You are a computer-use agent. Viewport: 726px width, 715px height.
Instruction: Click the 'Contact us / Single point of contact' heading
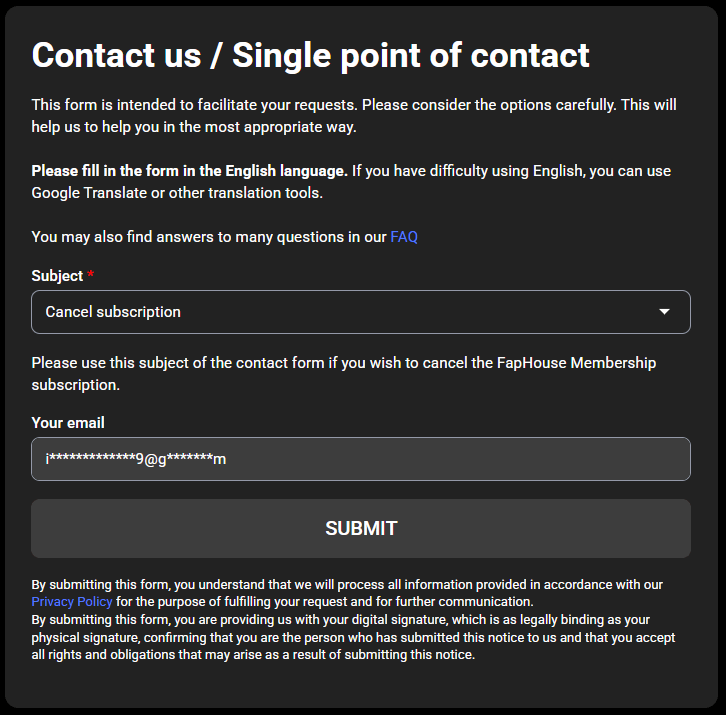pyautogui.click(x=310, y=55)
